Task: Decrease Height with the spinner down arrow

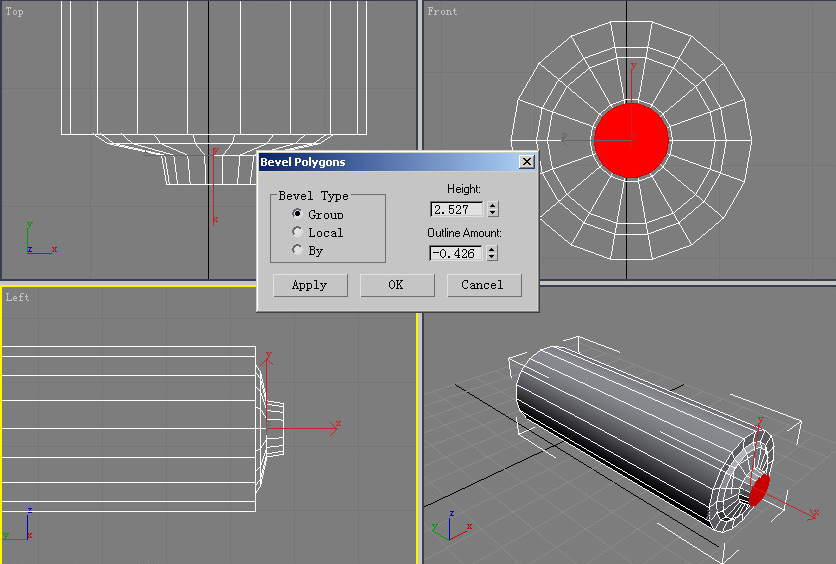Action: coord(492,213)
